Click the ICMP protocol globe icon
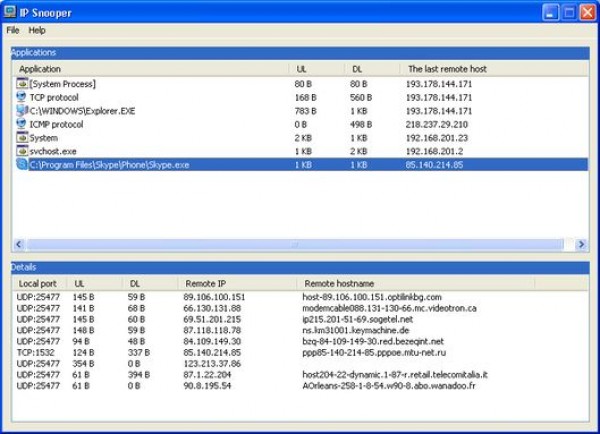The width and height of the screenshot is (600, 434). coord(22,124)
